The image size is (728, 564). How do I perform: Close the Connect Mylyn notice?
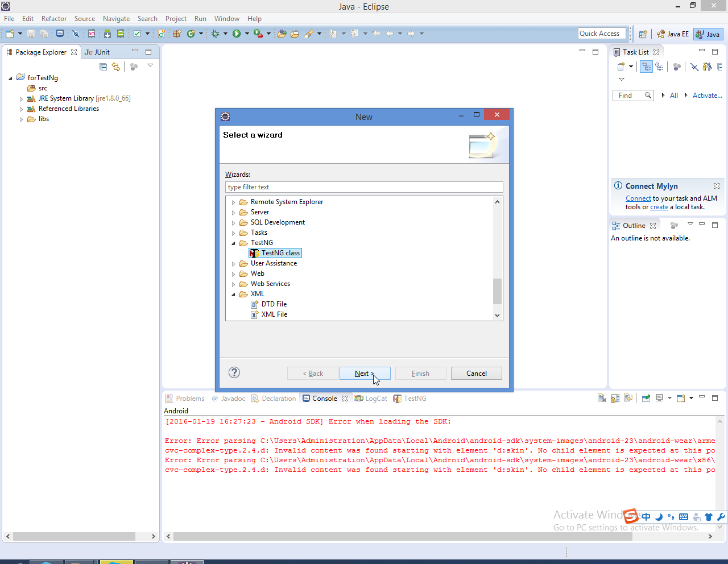(x=717, y=186)
